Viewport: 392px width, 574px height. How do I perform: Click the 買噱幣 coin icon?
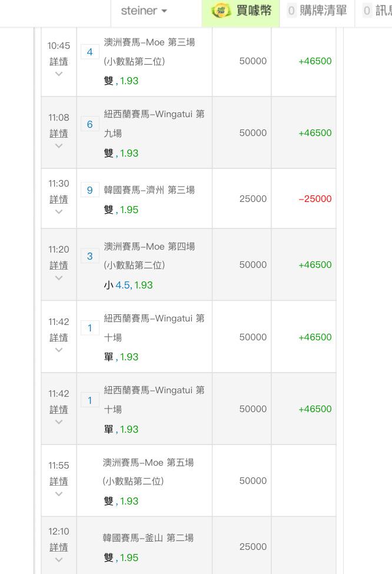tap(221, 11)
